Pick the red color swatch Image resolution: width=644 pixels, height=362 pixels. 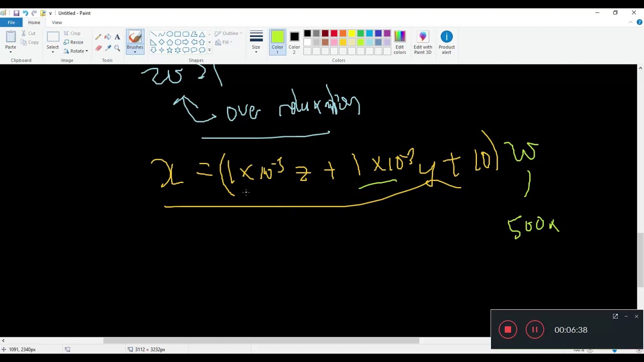334,34
